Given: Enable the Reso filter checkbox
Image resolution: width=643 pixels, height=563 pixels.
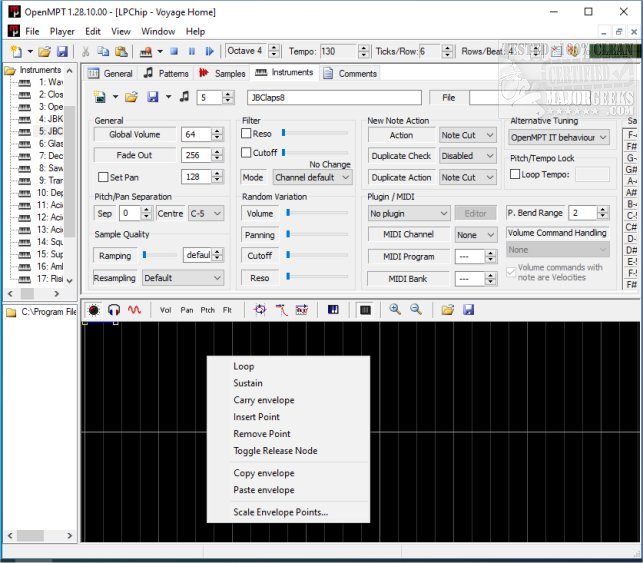Looking at the screenshot, I should click(x=247, y=134).
